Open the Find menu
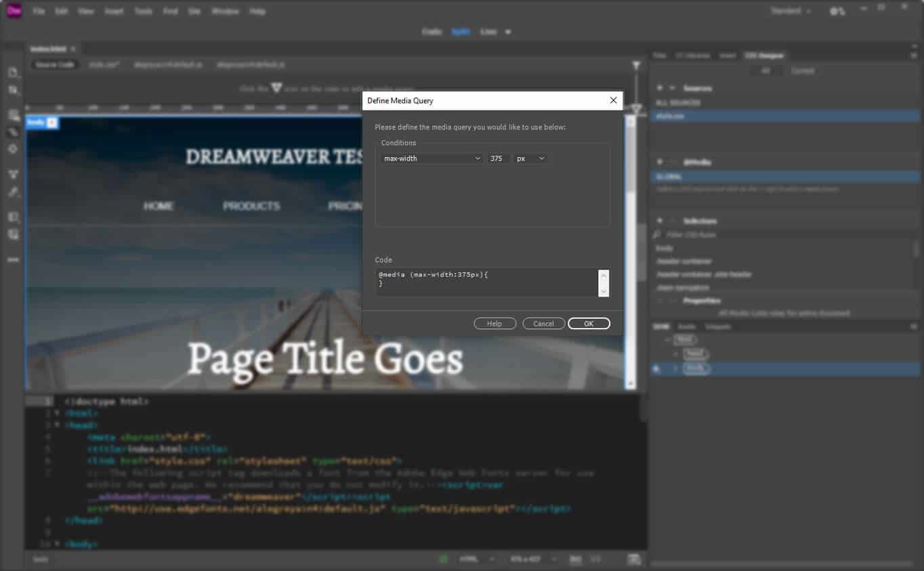 click(x=170, y=12)
